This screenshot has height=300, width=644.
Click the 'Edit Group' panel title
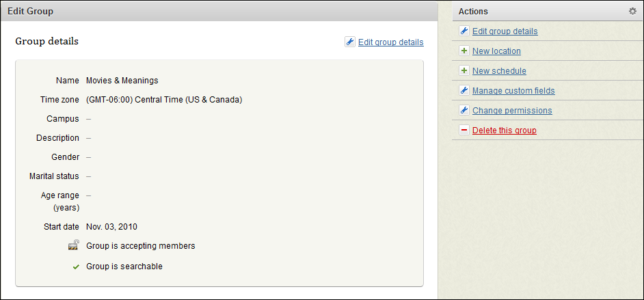click(x=30, y=12)
